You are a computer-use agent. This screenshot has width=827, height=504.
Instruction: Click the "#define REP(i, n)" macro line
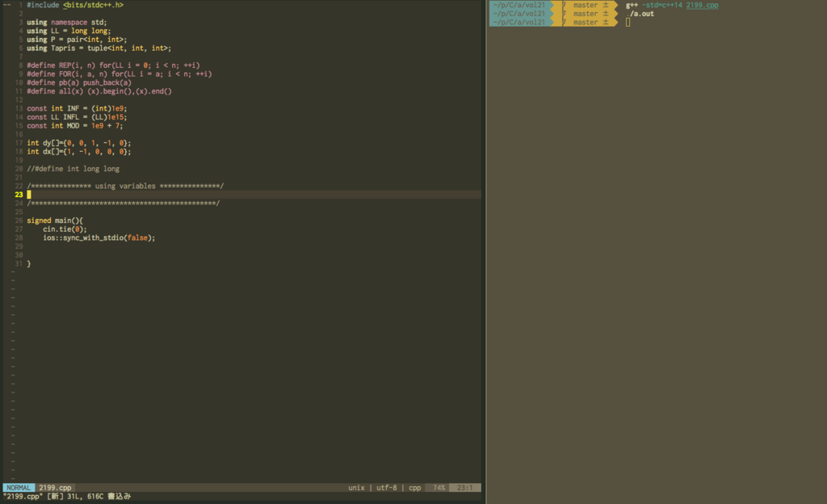113,65
